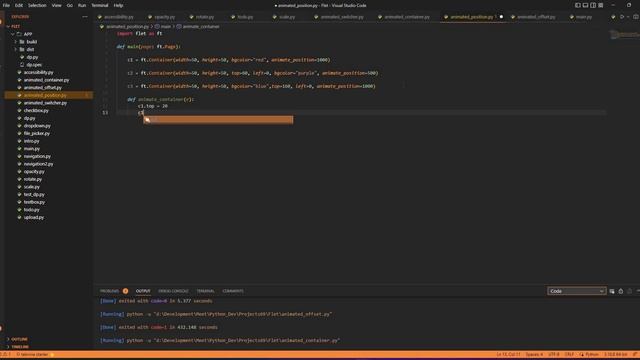Open animated_switcher.py in Explorer
The width and height of the screenshot is (640, 360).
[45, 103]
